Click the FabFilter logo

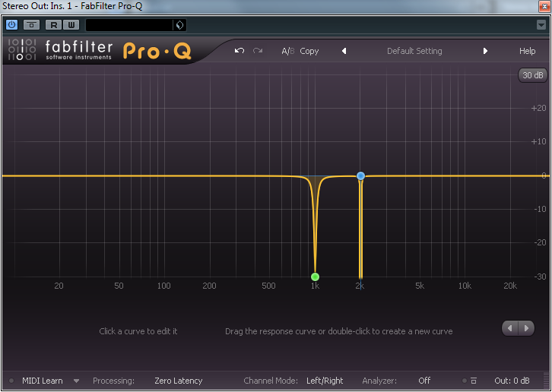pos(60,50)
